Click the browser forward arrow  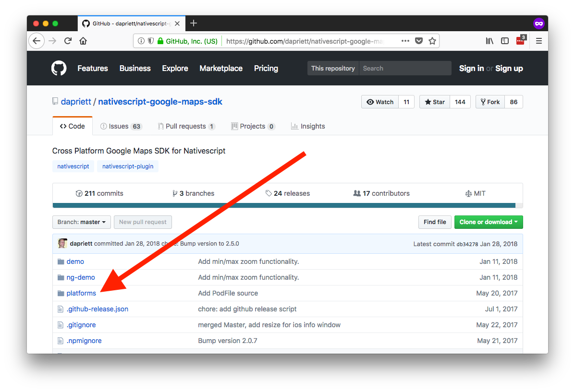click(52, 41)
